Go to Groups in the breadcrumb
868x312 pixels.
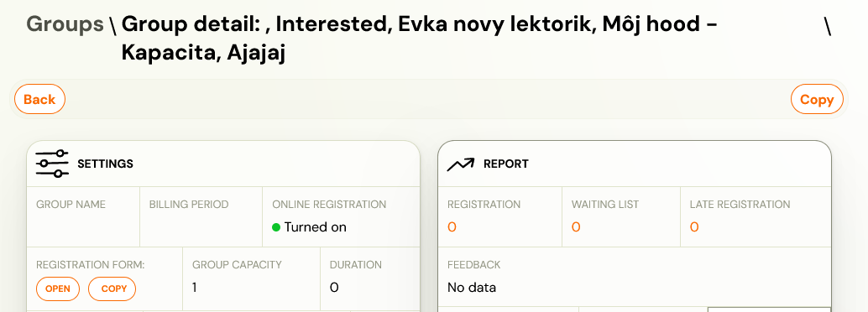[65, 24]
